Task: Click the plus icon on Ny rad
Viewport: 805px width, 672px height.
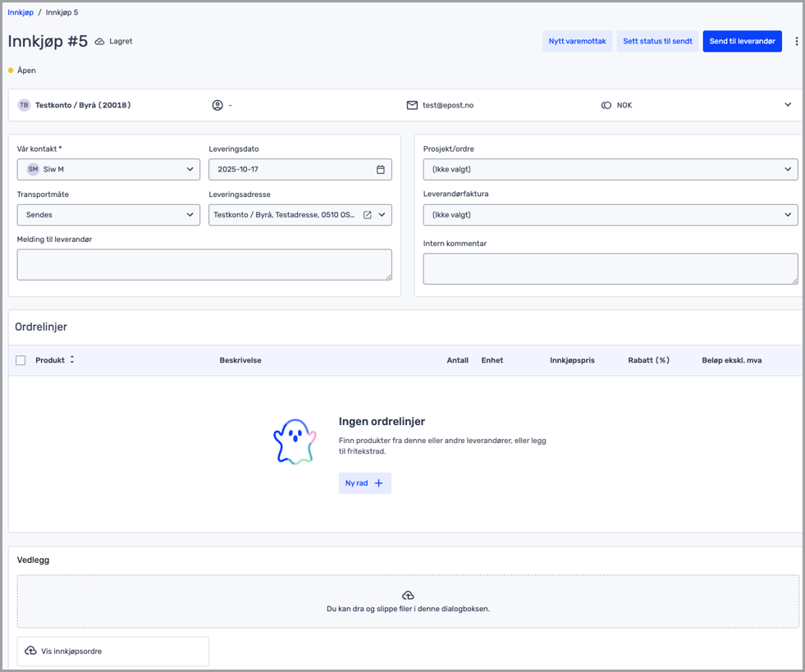Action: (379, 483)
